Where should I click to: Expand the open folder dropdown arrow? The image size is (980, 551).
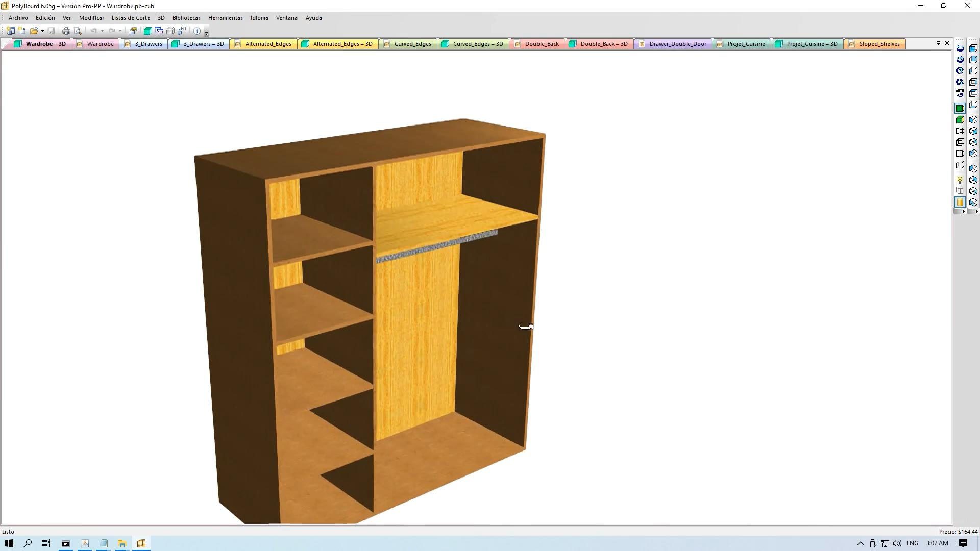pos(42,31)
